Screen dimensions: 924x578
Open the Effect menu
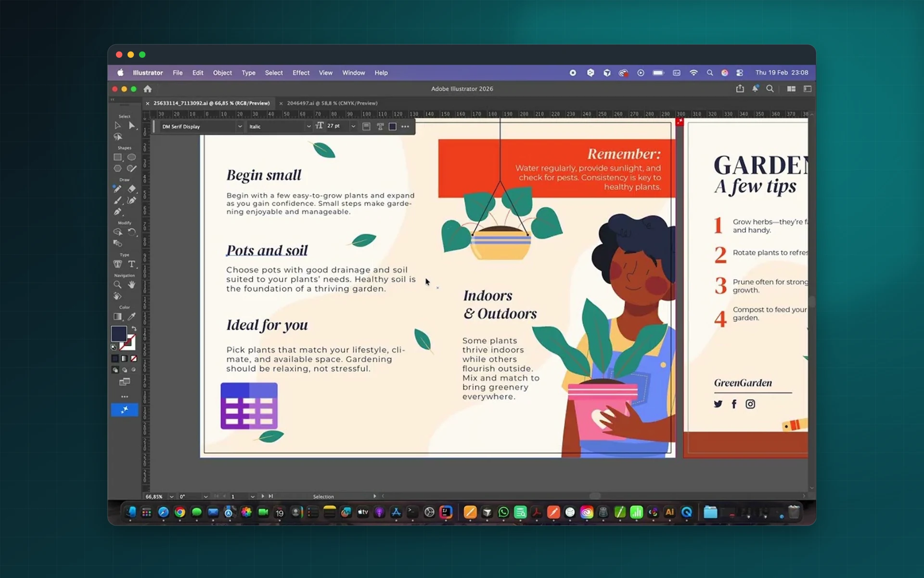(301, 73)
